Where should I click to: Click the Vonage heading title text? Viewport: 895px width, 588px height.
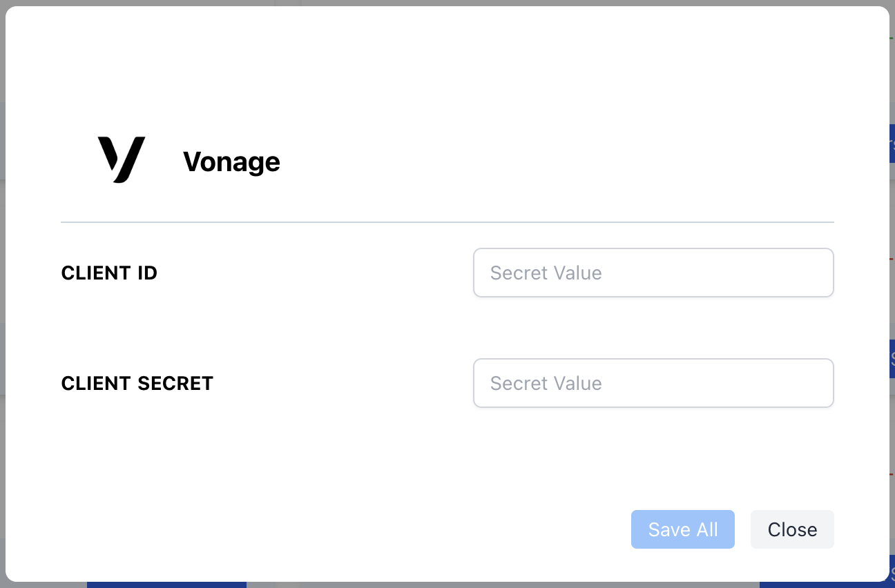coord(231,161)
